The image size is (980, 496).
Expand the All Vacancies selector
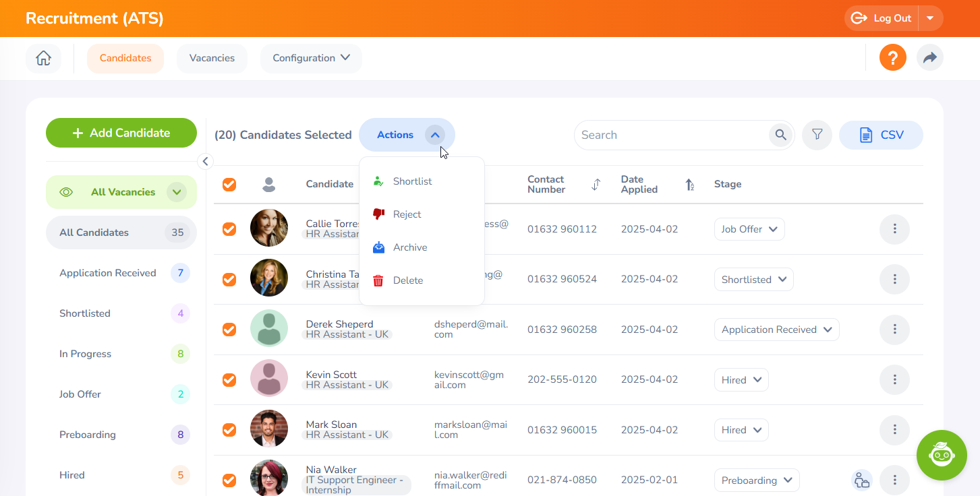click(x=176, y=192)
